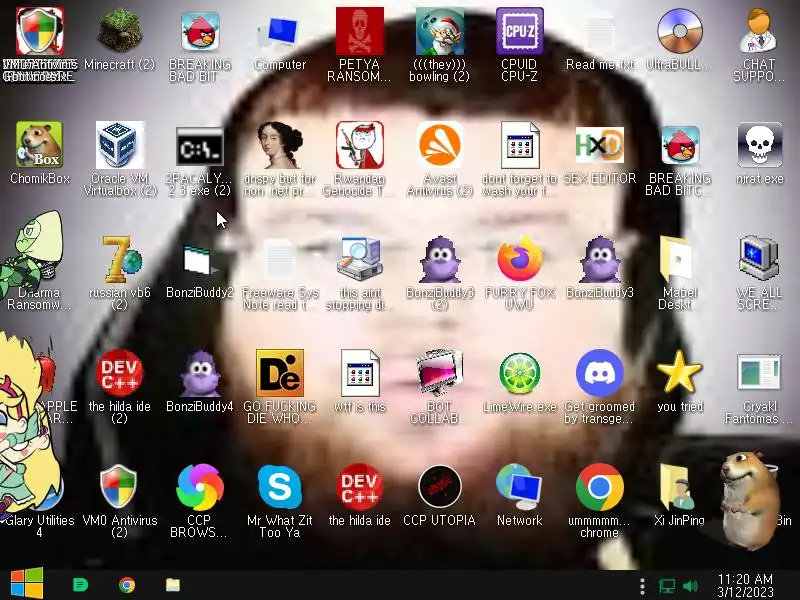Open the green chat app on taskbar
This screenshot has height=600, width=800.
(81, 585)
